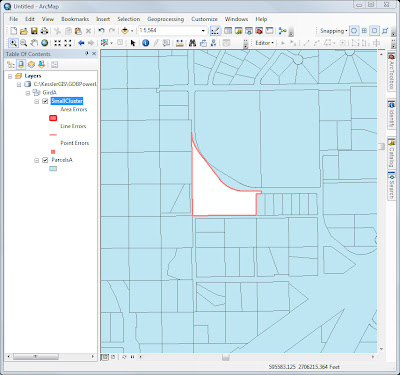Open the Catalog window icon in toolbar
The height and width of the screenshot is (375, 400).
[x=239, y=31]
